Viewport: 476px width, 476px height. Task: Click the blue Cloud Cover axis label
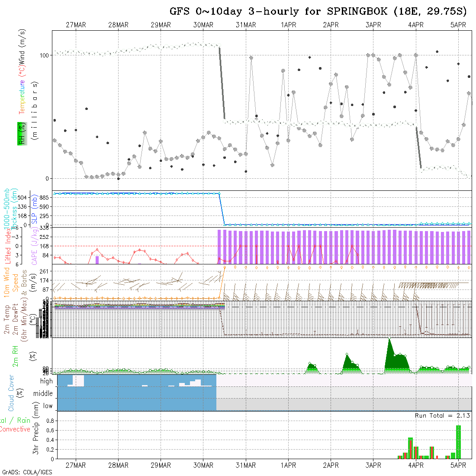click(11, 393)
